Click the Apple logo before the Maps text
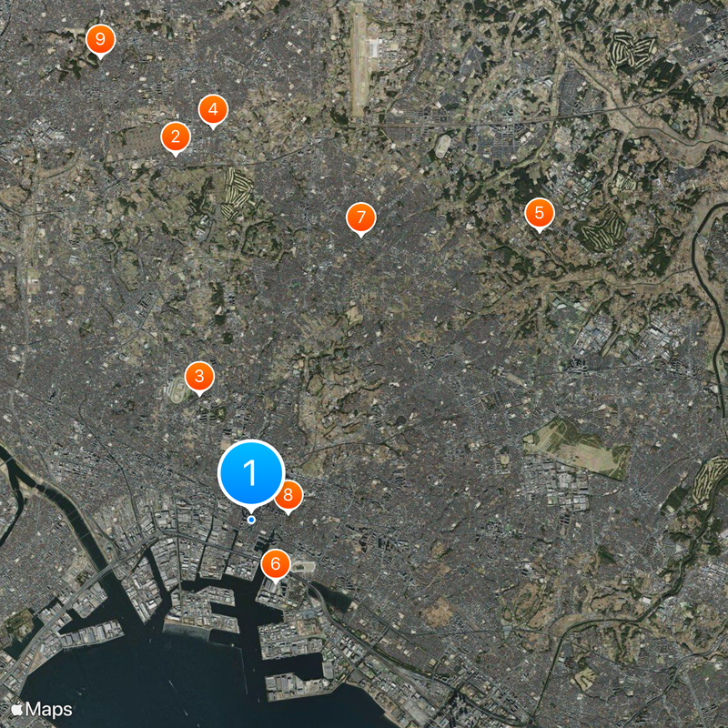The image size is (728, 728). (17, 709)
